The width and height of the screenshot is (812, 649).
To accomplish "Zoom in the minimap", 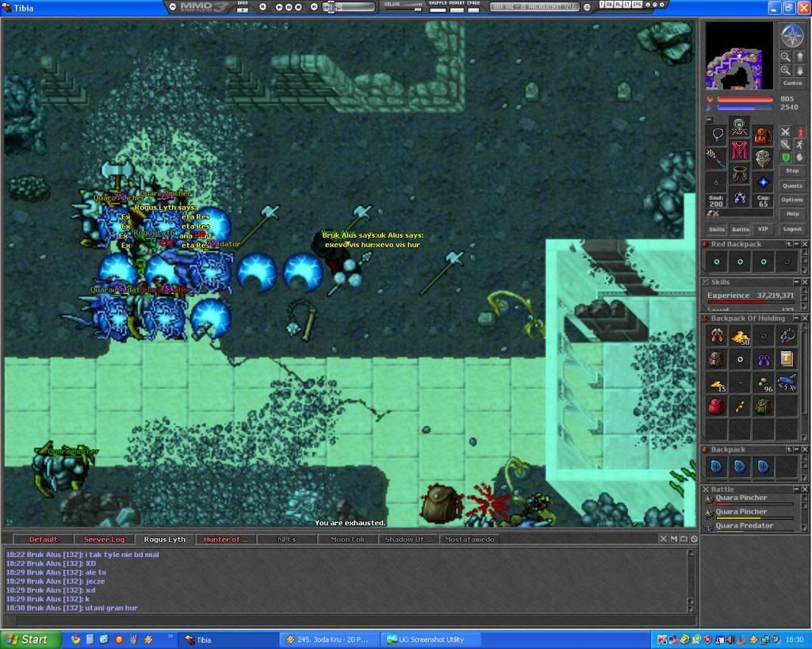I will (786, 70).
